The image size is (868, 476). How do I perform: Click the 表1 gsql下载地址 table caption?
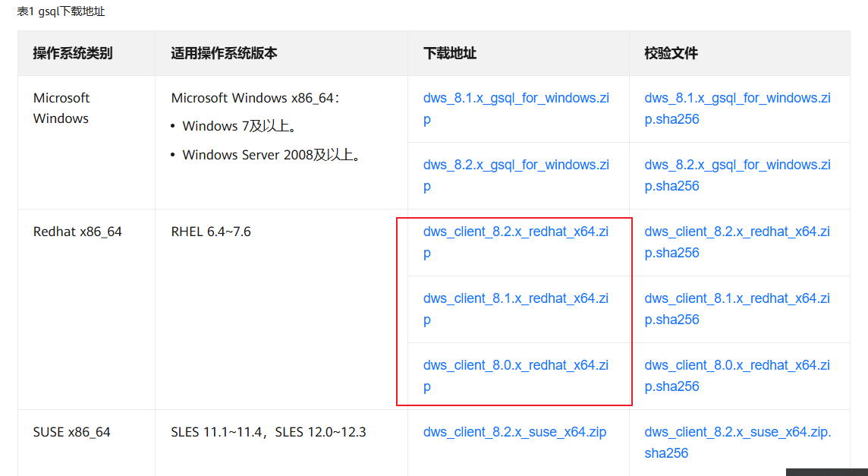pos(61,11)
